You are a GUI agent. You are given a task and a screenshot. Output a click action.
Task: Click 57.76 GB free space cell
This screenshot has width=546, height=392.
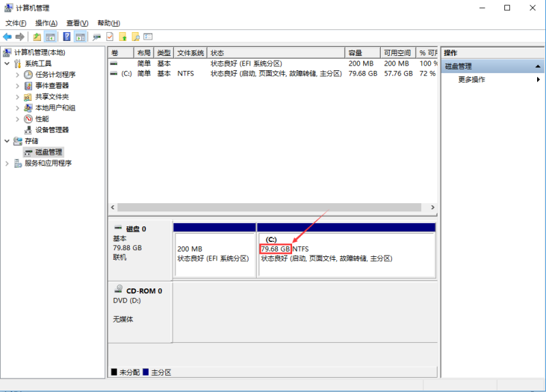[399, 74]
